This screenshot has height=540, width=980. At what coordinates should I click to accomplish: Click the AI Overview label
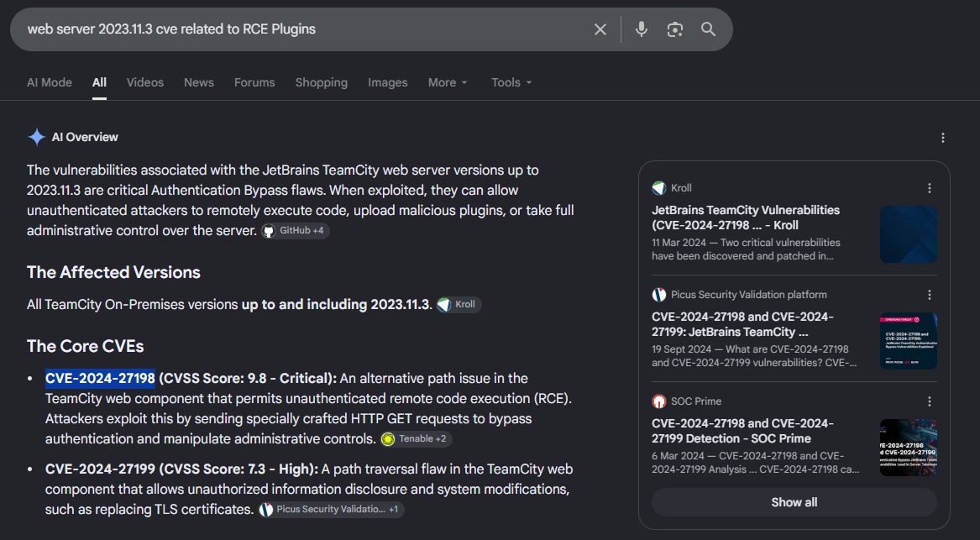point(85,137)
